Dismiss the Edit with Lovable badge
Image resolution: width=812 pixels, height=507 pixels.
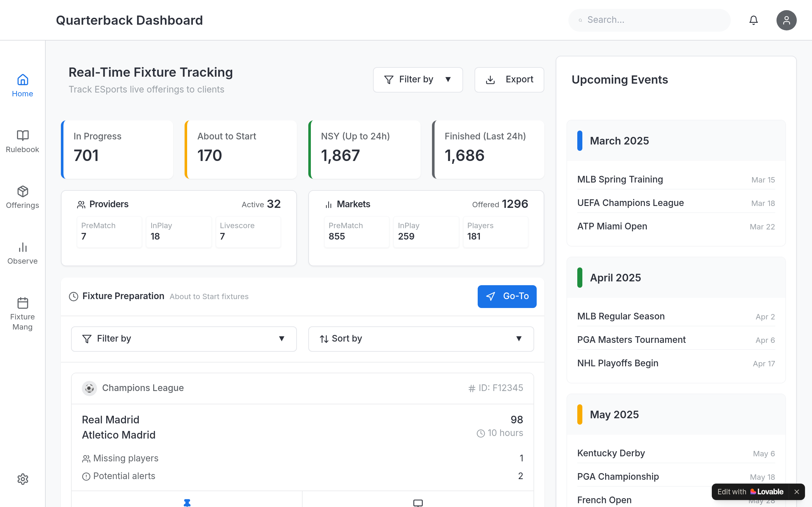pyautogui.click(x=796, y=491)
